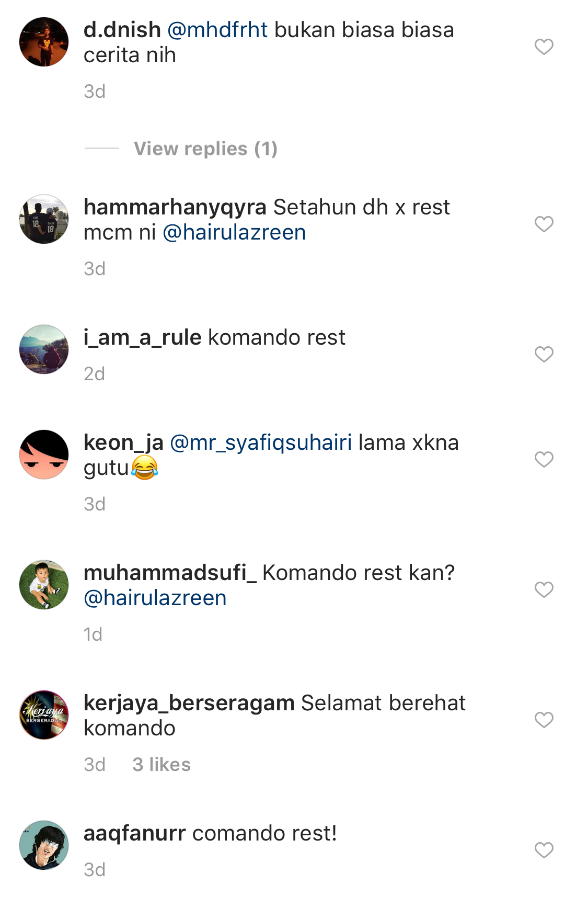Open aaqfanurr username
The width and height of the screenshot is (588, 908).
[135, 834]
